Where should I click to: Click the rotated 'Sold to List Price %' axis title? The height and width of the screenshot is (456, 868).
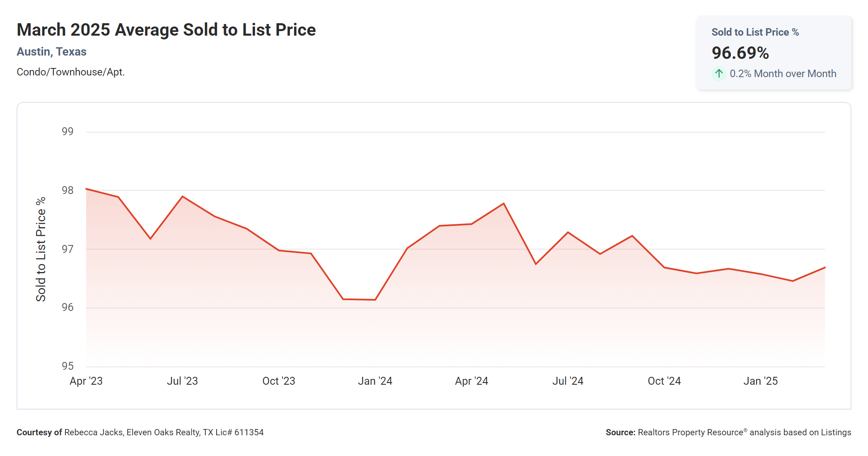point(41,249)
